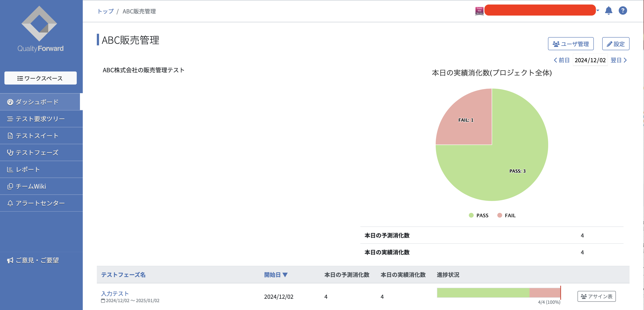Expand the user account dropdown arrow
The image size is (644, 310).
tap(598, 11)
